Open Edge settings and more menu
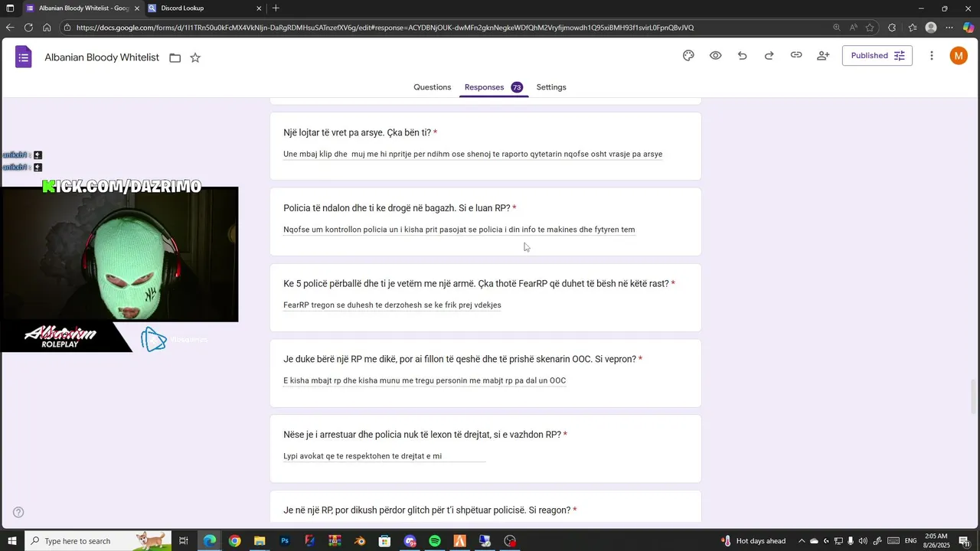 pos(949,28)
